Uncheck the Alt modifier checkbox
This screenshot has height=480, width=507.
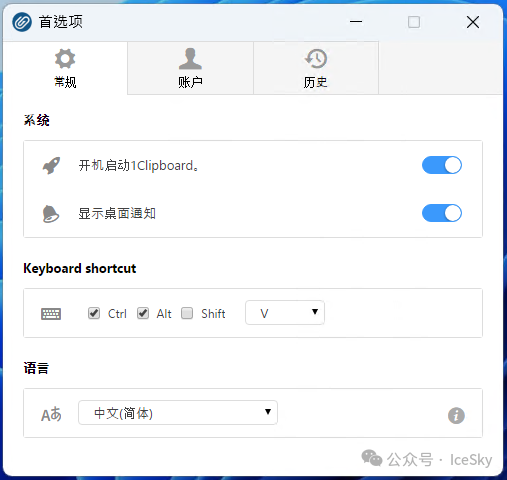[143, 313]
